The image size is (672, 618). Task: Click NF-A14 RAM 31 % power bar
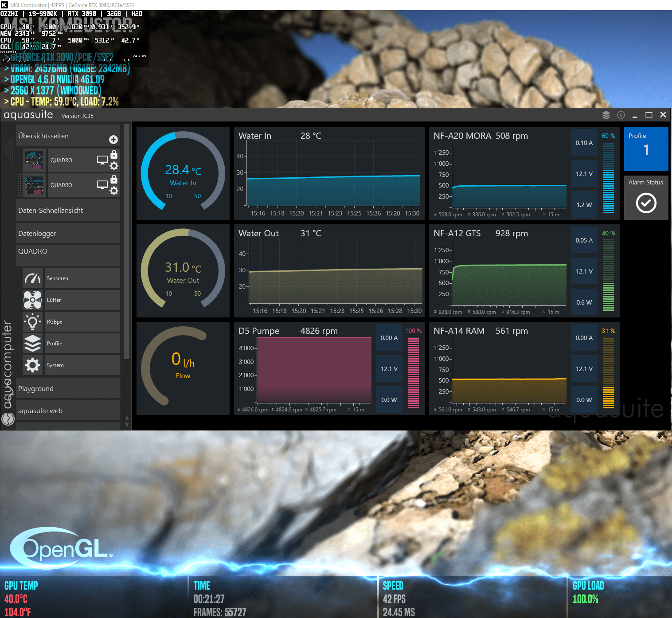(x=609, y=372)
